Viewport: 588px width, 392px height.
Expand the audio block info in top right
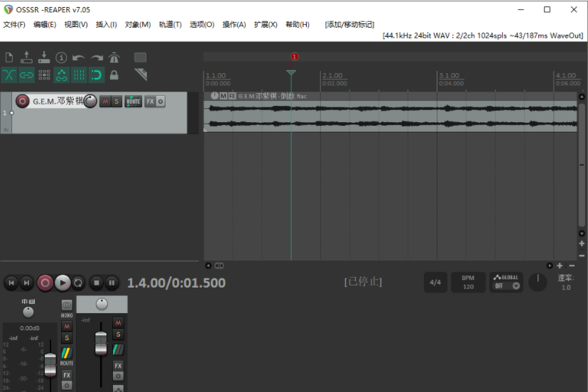(483, 35)
